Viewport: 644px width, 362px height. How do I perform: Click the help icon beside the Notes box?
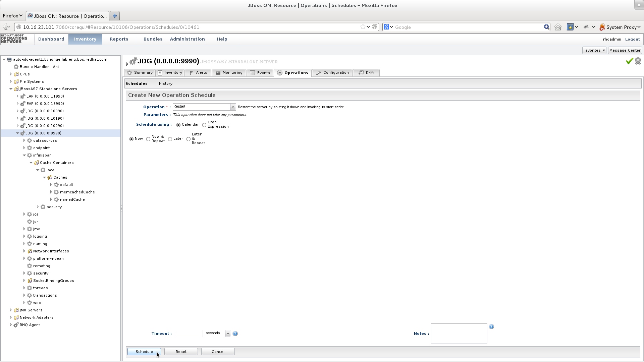click(x=491, y=327)
